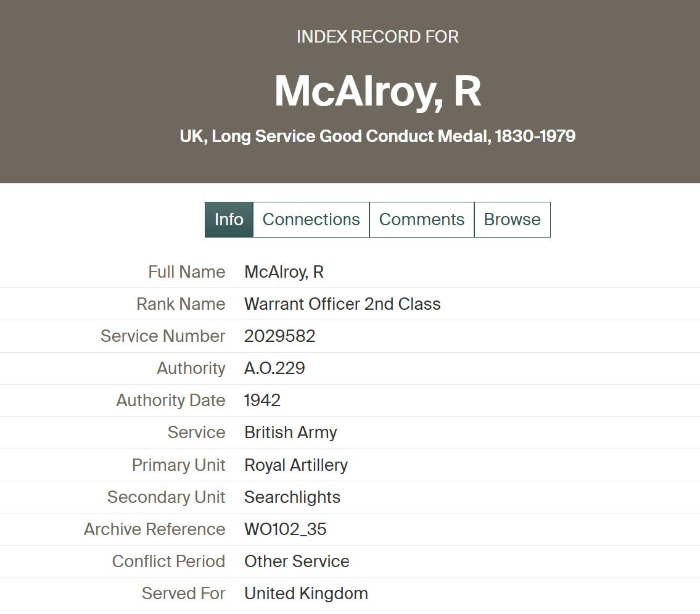Image resolution: width=700 pixels, height=614 pixels.
Task: Click the Authority Date value 1942
Action: click(263, 400)
